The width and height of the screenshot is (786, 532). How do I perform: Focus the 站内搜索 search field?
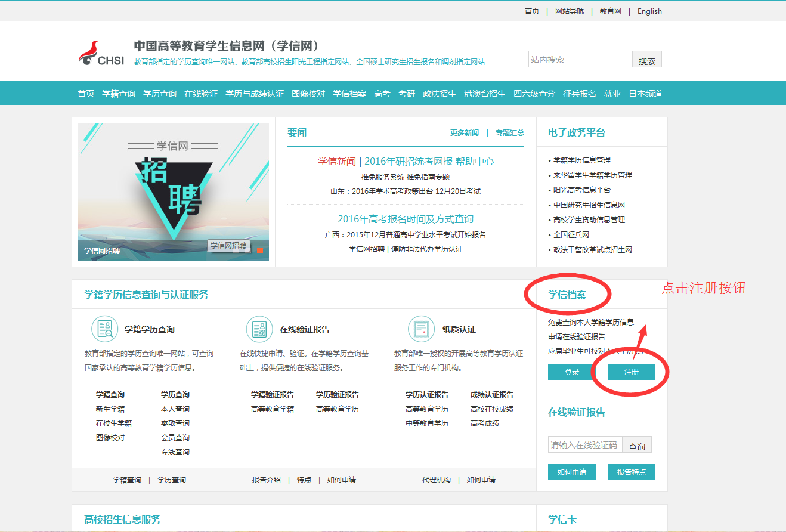pyautogui.click(x=580, y=60)
